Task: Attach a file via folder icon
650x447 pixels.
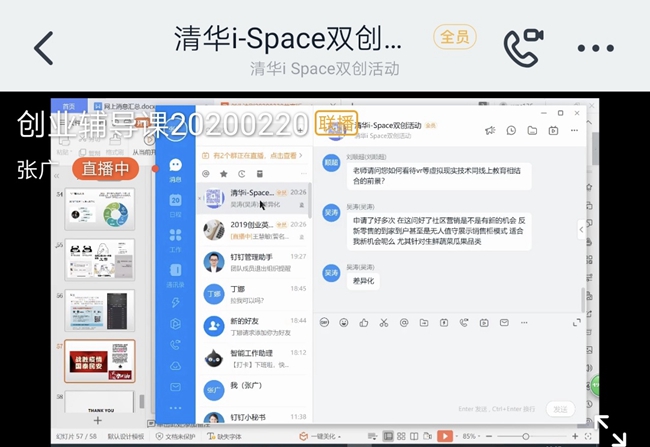Action: click(424, 322)
